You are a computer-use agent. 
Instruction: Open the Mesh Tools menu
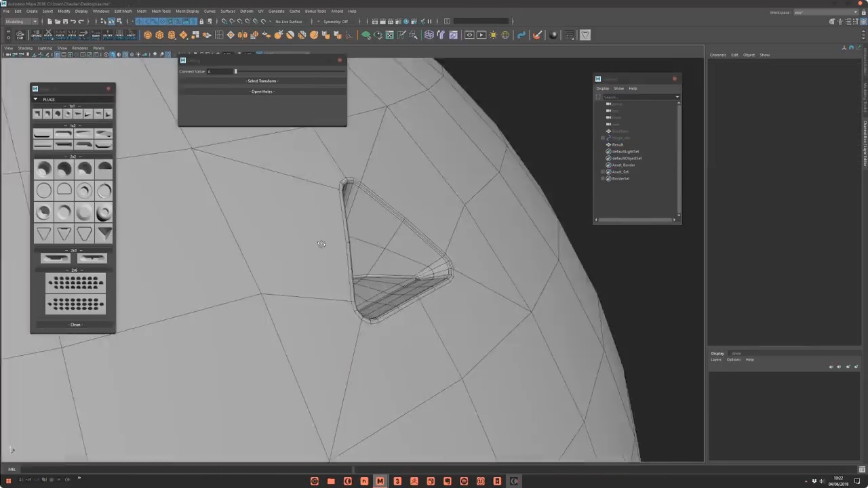pos(161,11)
